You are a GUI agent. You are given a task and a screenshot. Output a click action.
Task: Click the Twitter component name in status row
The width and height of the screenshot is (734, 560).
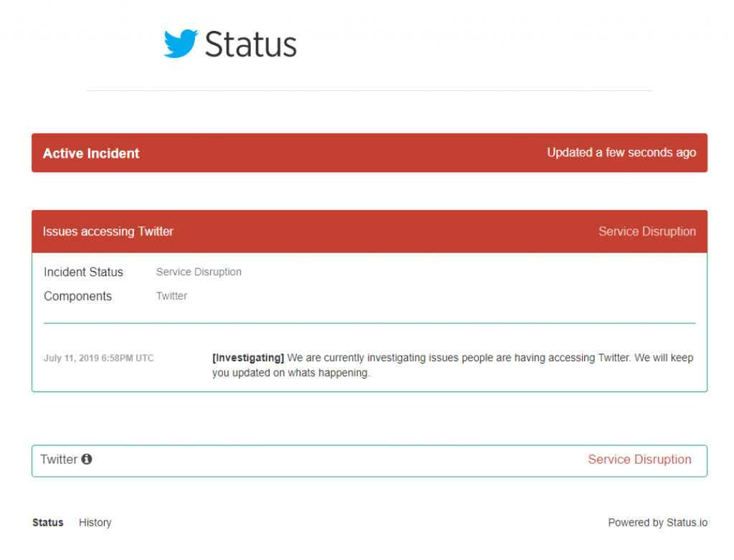coord(59,460)
